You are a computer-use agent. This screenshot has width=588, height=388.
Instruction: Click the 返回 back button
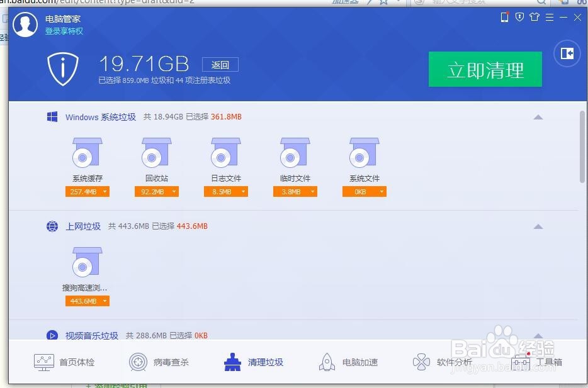[220, 65]
